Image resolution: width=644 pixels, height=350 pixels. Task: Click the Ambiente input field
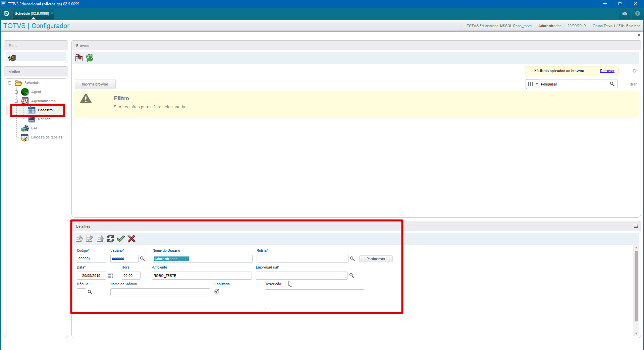(x=202, y=276)
